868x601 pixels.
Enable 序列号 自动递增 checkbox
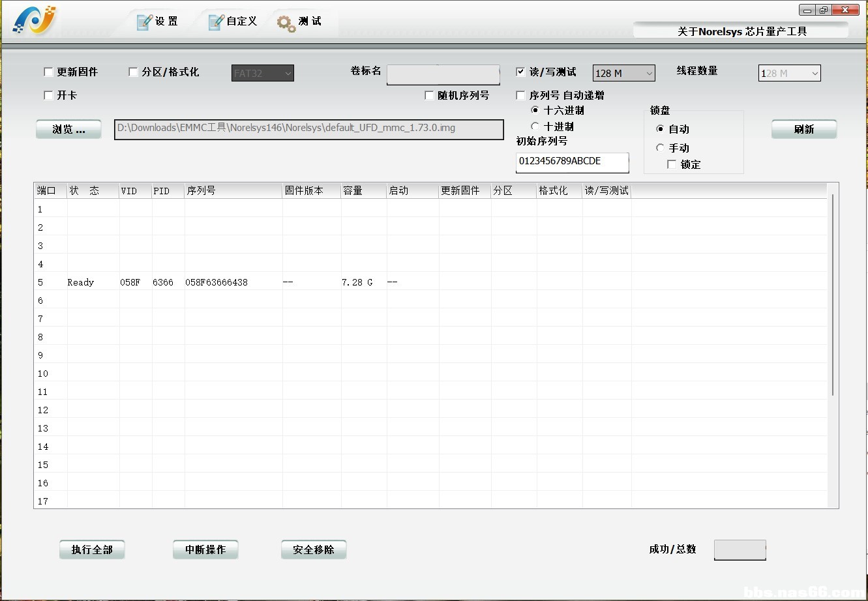[520, 95]
